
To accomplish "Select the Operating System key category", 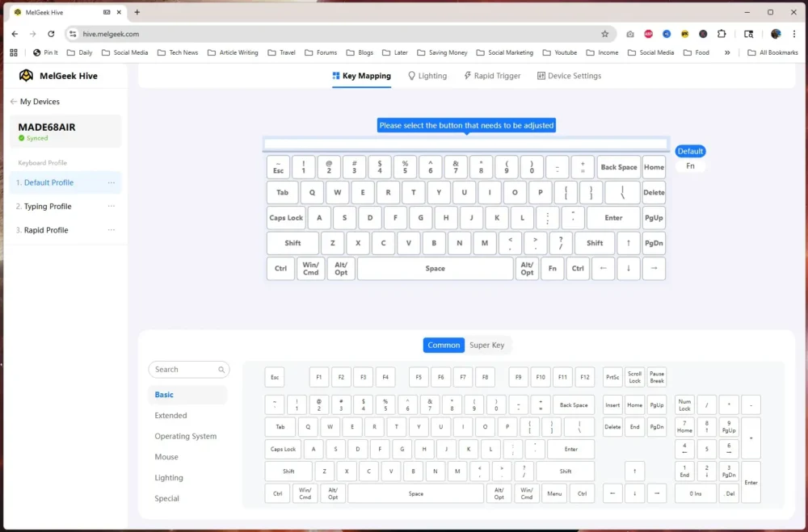I will (186, 436).
